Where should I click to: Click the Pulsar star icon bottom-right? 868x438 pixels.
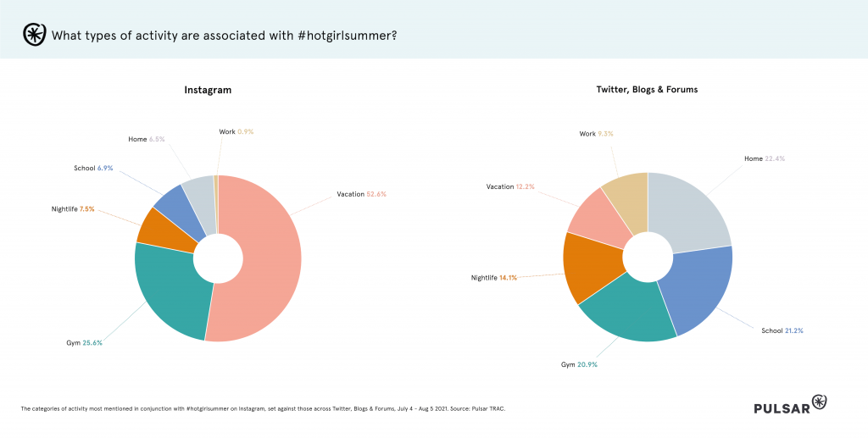click(x=819, y=402)
